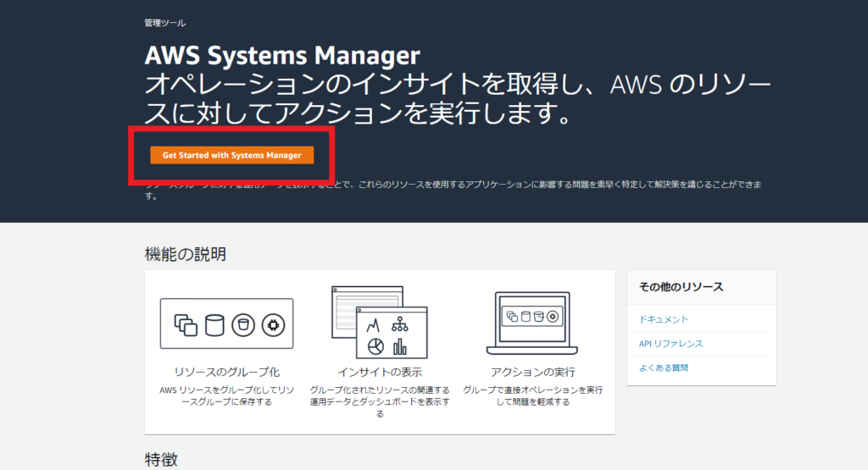Click laptop illustration above アクションの実行

click(531, 323)
